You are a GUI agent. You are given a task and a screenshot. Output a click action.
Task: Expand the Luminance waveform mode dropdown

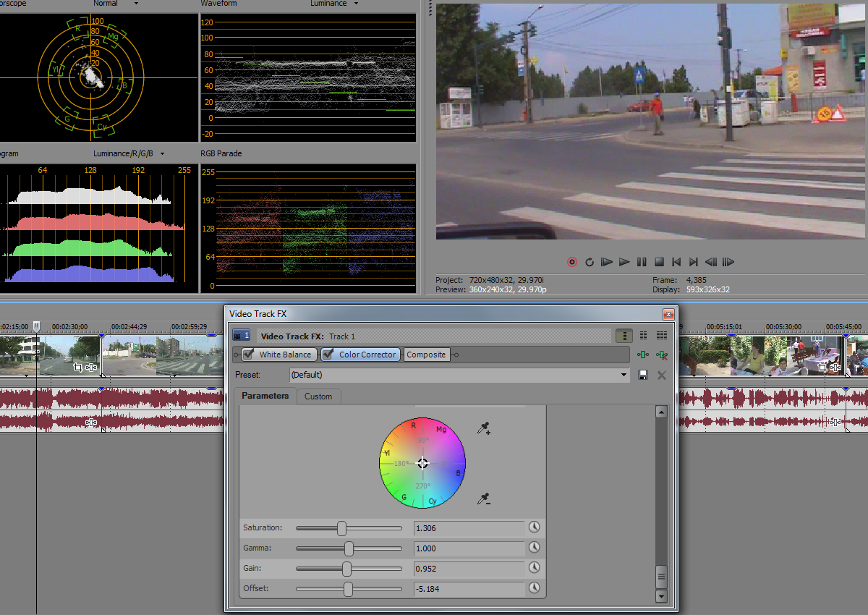coord(355,4)
